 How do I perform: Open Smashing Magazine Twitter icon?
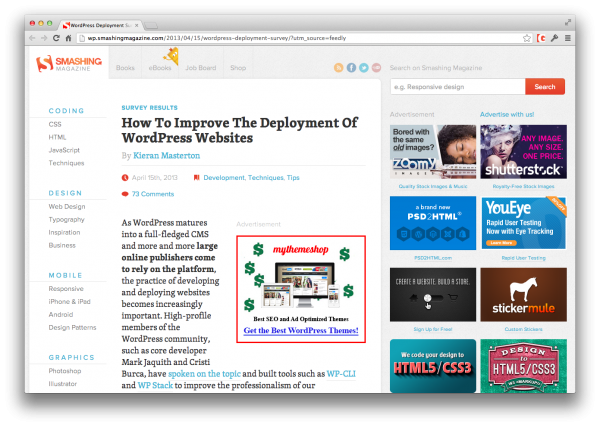tap(364, 68)
